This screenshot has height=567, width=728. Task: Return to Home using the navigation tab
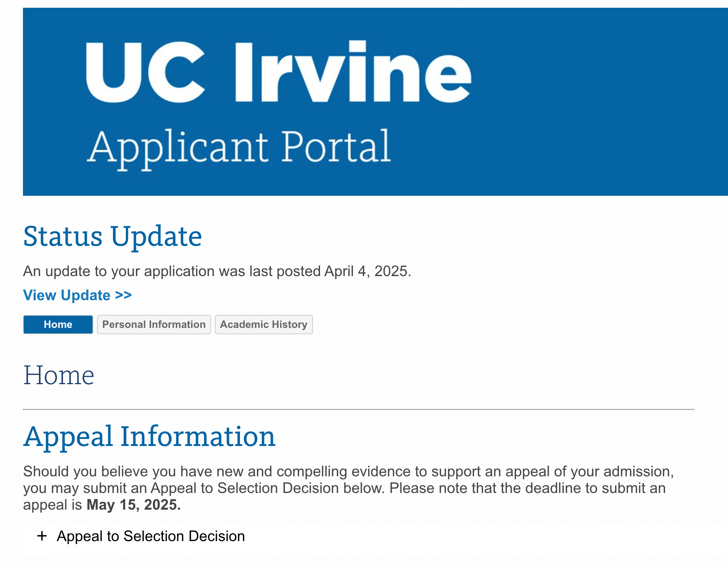(58, 325)
